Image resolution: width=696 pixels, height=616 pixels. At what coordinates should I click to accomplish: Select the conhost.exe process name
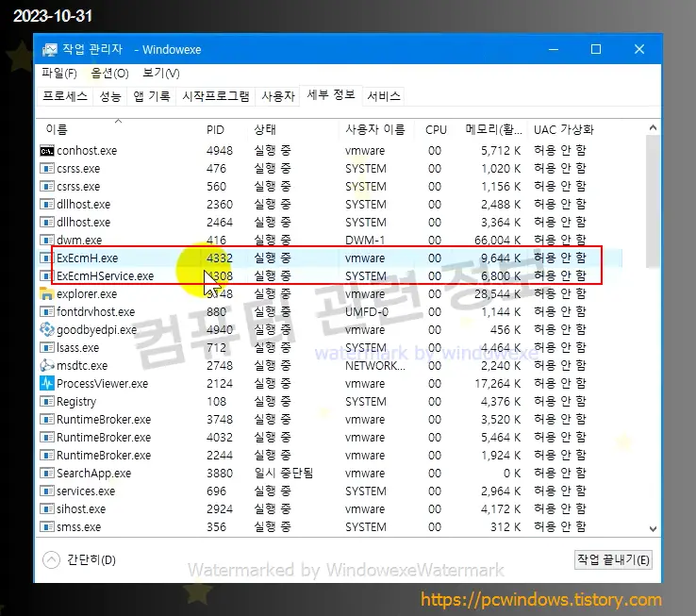[87, 151]
